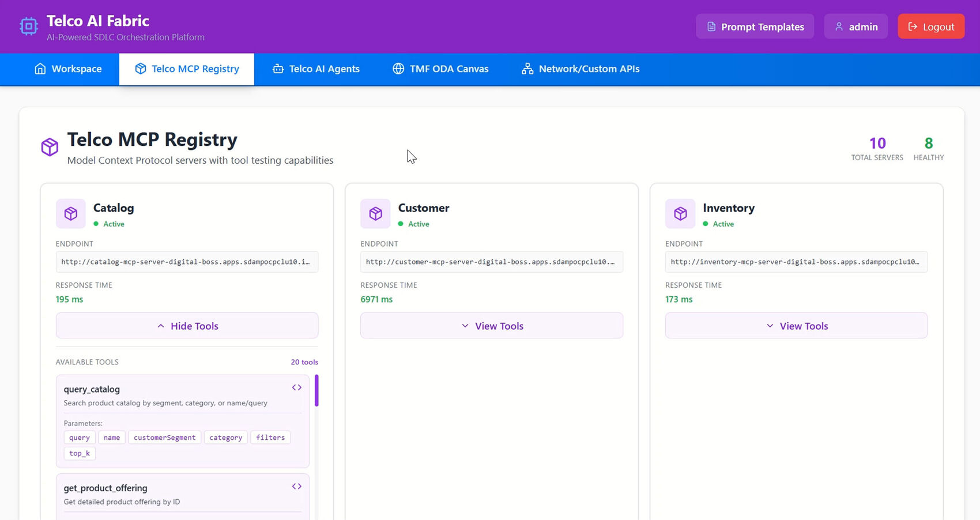Image resolution: width=980 pixels, height=520 pixels.
Task: Click the Telco MCP Registry heading cube icon
Action: pos(50,147)
